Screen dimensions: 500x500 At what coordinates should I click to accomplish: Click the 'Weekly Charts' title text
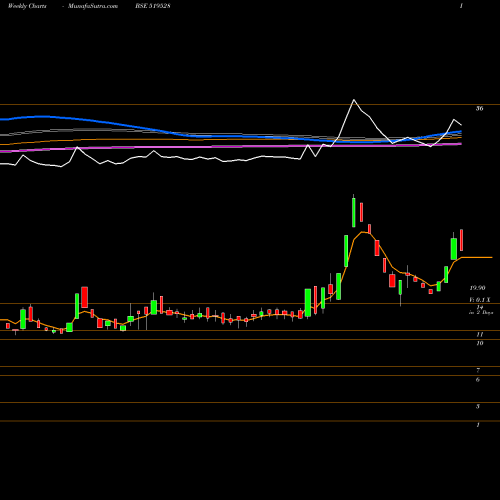pos(27,6)
